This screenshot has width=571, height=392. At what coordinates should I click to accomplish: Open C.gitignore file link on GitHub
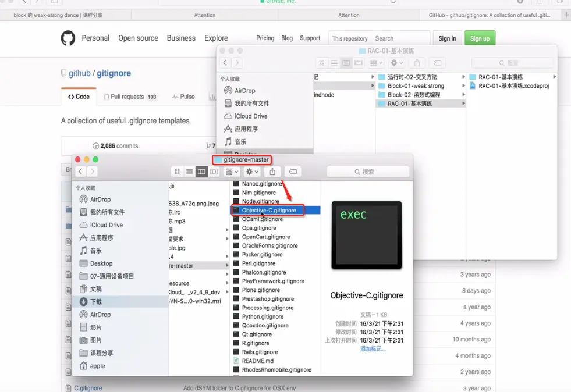(x=88, y=388)
